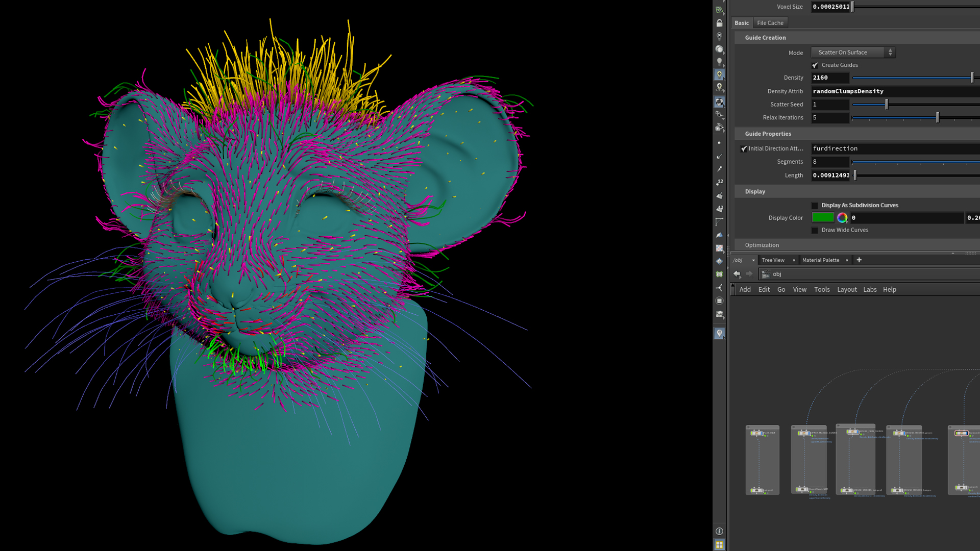Click the highlighted map pin icon

(719, 333)
